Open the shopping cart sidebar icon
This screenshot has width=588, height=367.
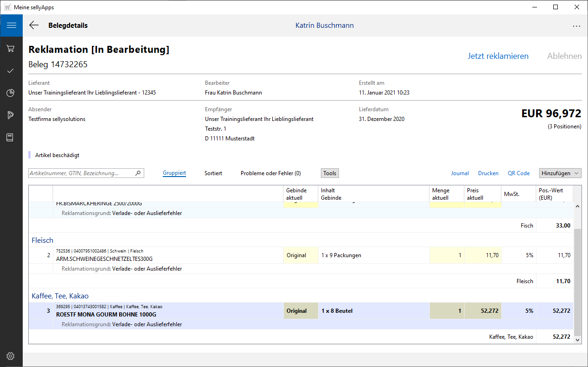click(x=11, y=49)
